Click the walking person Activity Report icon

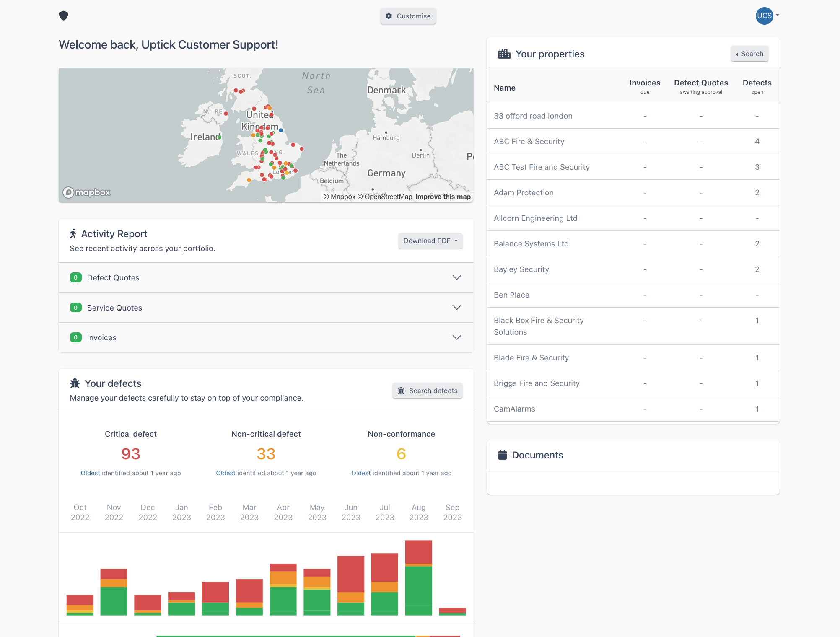coord(73,233)
